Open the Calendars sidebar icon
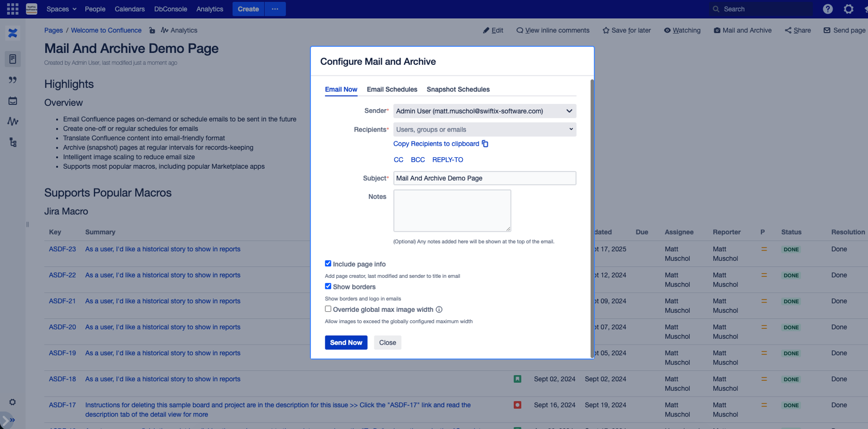The height and width of the screenshot is (429, 868). (13, 101)
